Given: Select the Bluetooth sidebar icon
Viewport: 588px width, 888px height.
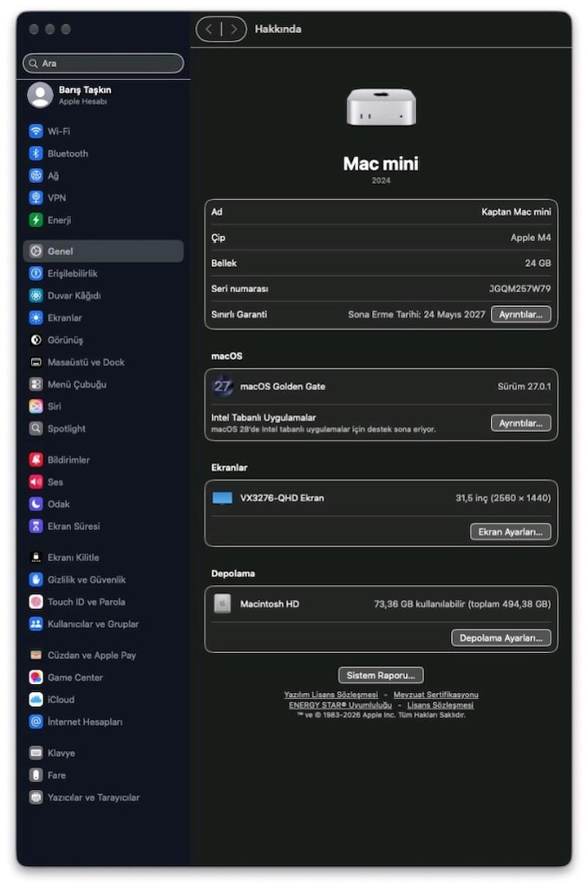Looking at the screenshot, I should coord(36,153).
